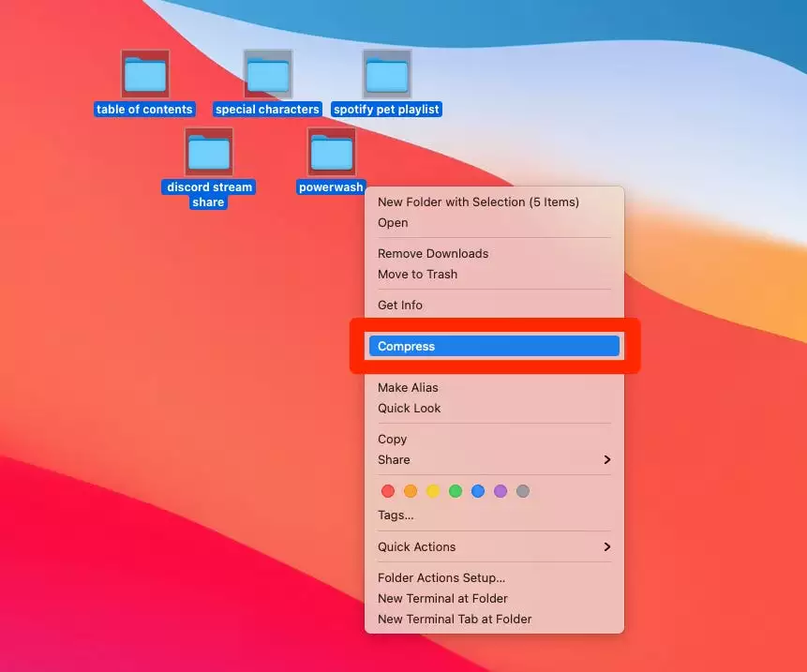The width and height of the screenshot is (807, 672).
Task: Click Compress in the context menu
Action: coord(494,346)
